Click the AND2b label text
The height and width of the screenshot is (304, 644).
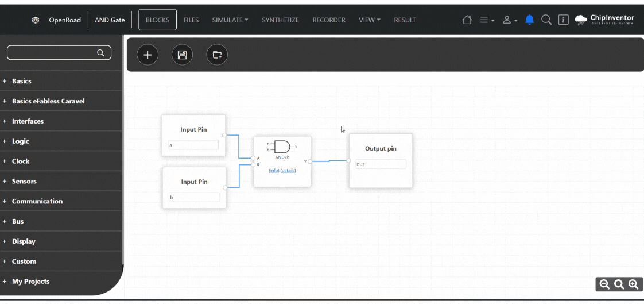coord(282,157)
